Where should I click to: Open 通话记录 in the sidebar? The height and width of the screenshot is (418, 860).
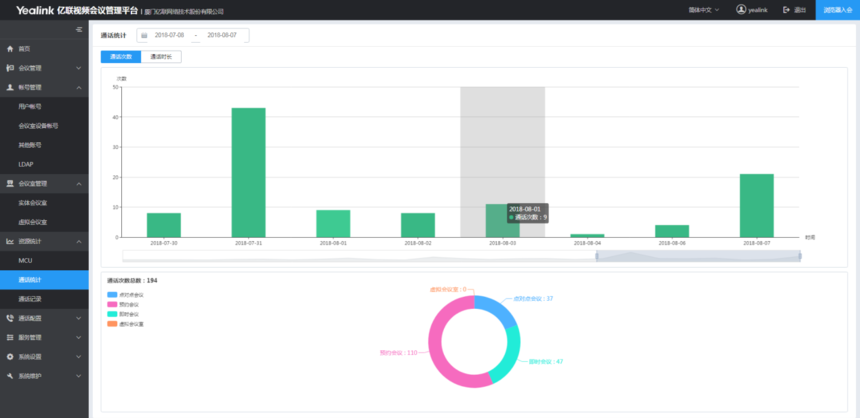click(30, 298)
